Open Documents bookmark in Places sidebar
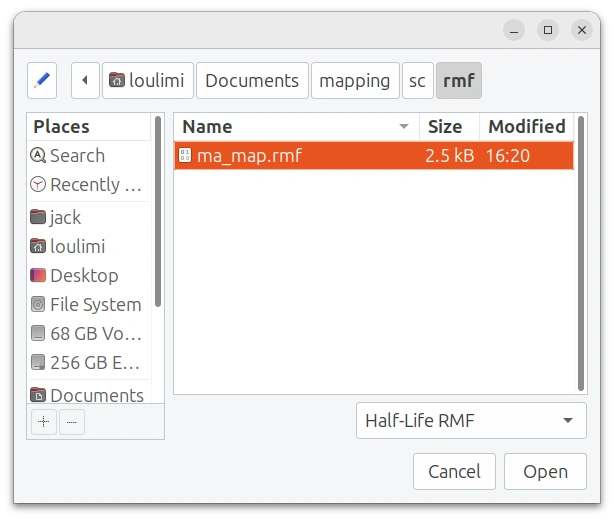614x520 pixels. pyautogui.click(x=89, y=395)
